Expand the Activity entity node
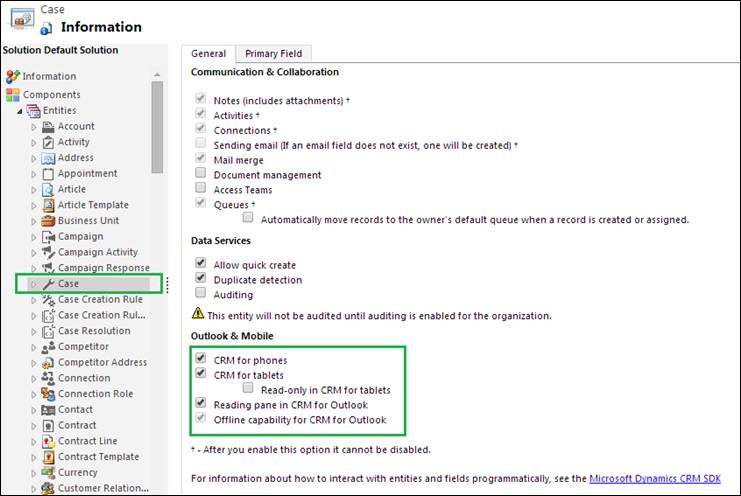The image size is (741, 496). point(34,143)
